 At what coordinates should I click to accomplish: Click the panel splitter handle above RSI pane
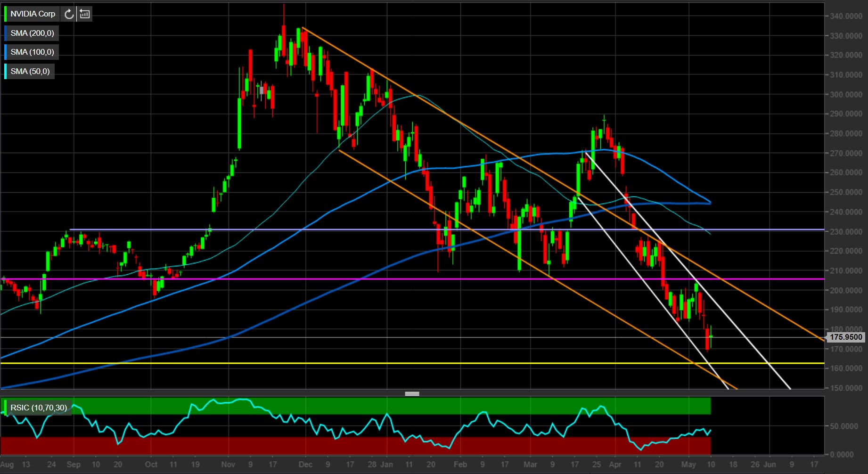(x=412, y=393)
